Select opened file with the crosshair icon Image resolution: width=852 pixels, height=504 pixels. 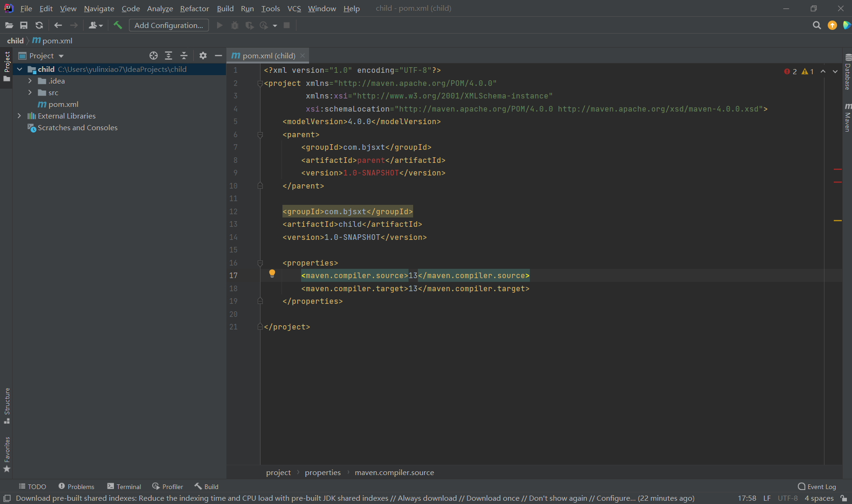[154, 56]
